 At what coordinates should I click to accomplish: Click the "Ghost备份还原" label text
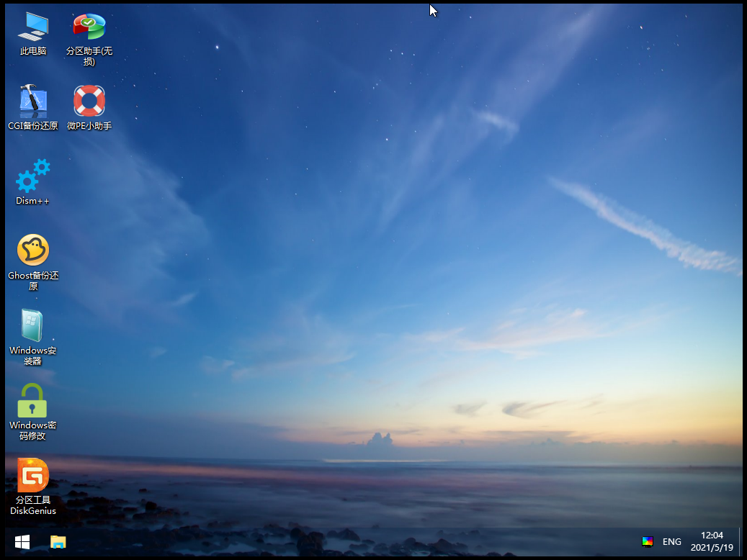click(x=33, y=281)
